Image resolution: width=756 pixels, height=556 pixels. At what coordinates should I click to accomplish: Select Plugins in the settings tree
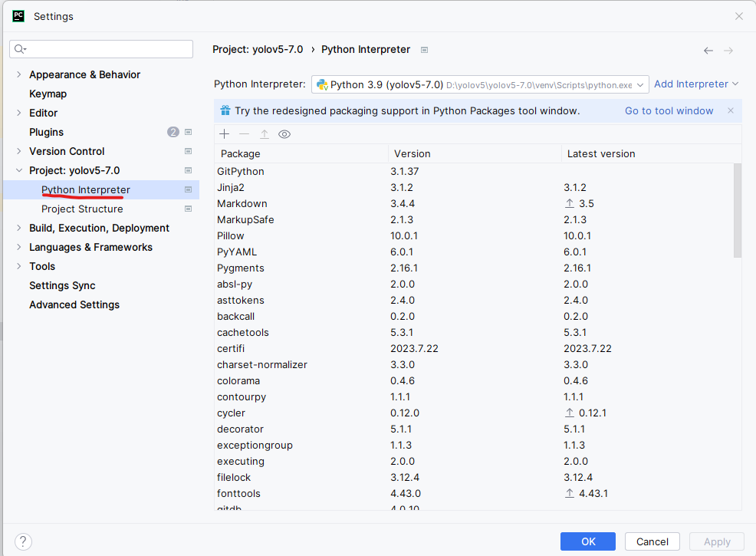pos(46,132)
